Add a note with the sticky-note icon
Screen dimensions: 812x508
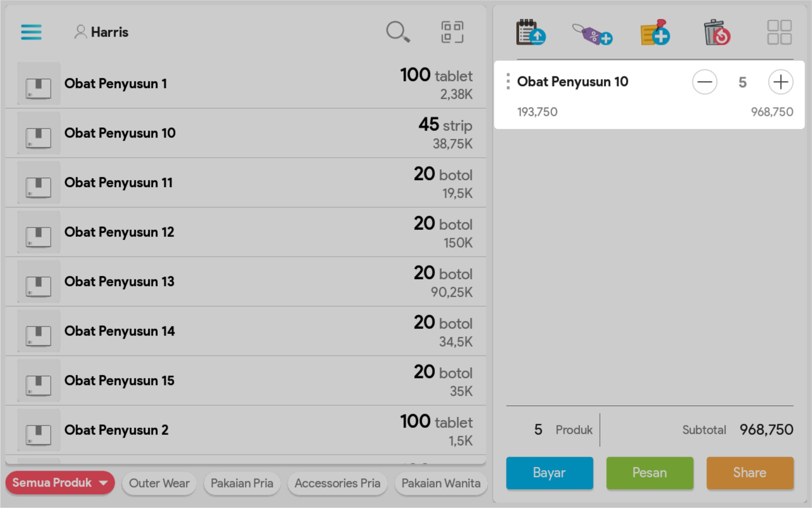coord(655,33)
